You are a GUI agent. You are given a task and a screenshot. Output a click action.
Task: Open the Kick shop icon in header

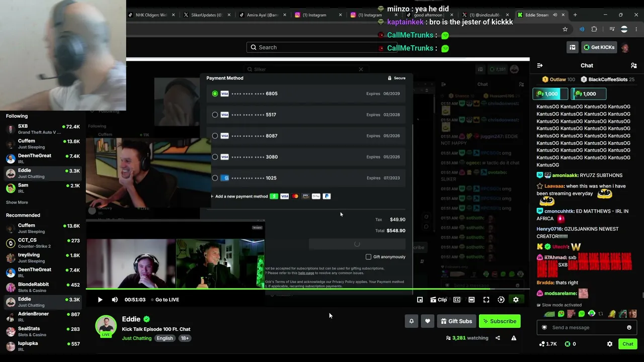point(573,47)
